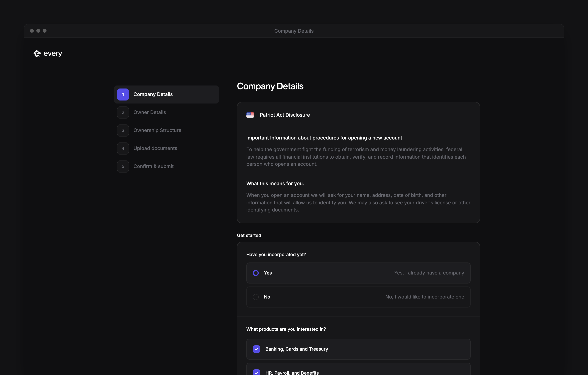Click 'What this means for you:' heading
Image resolution: width=588 pixels, height=375 pixels.
[x=275, y=184]
